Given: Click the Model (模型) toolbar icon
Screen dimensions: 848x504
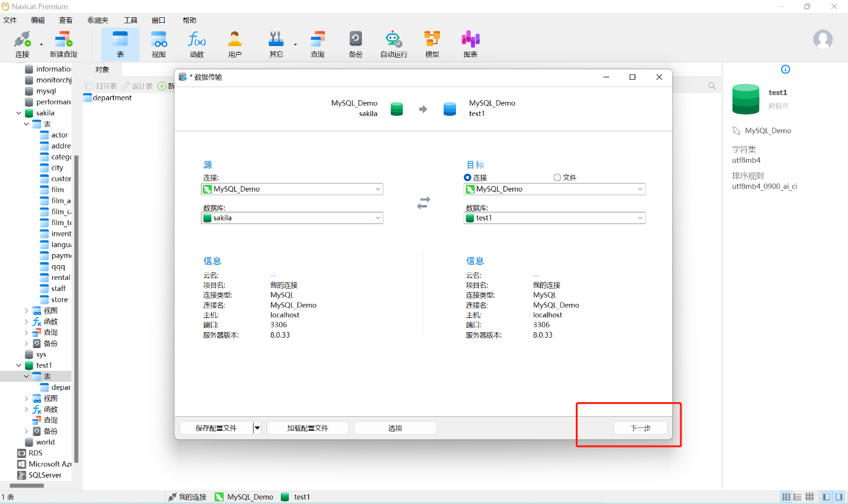Looking at the screenshot, I should tap(432, 44).
